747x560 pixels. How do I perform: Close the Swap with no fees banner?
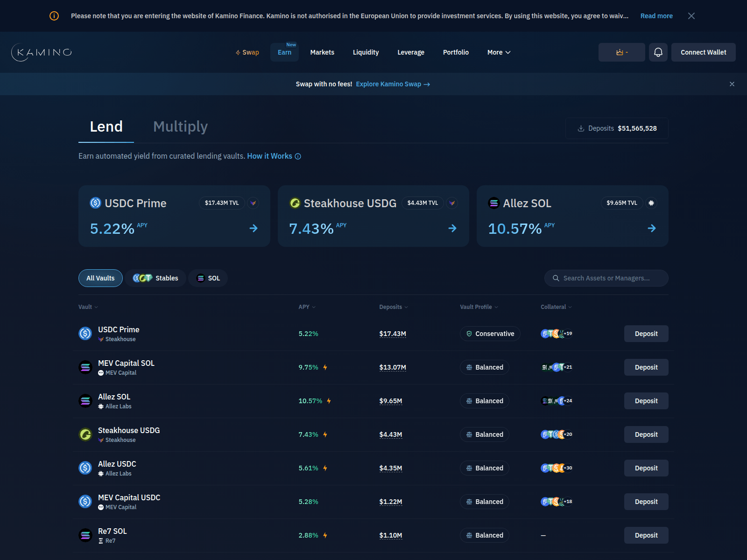click(732, 84)
